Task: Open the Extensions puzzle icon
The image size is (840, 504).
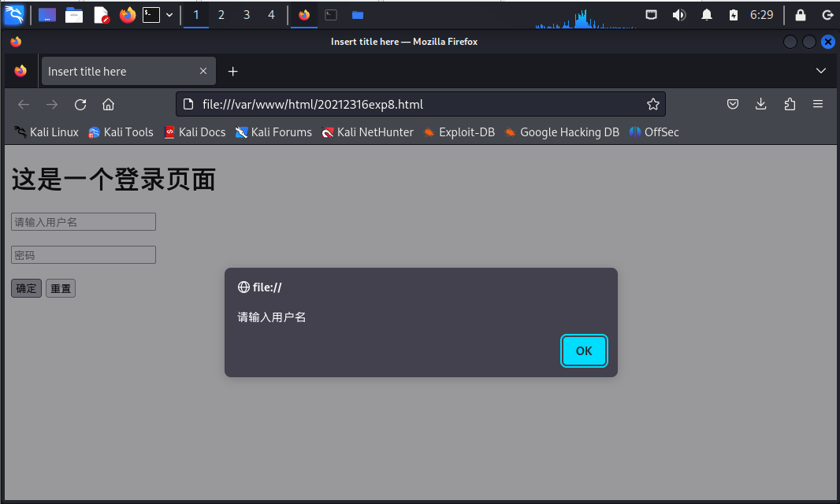Action: click(790, 105)
